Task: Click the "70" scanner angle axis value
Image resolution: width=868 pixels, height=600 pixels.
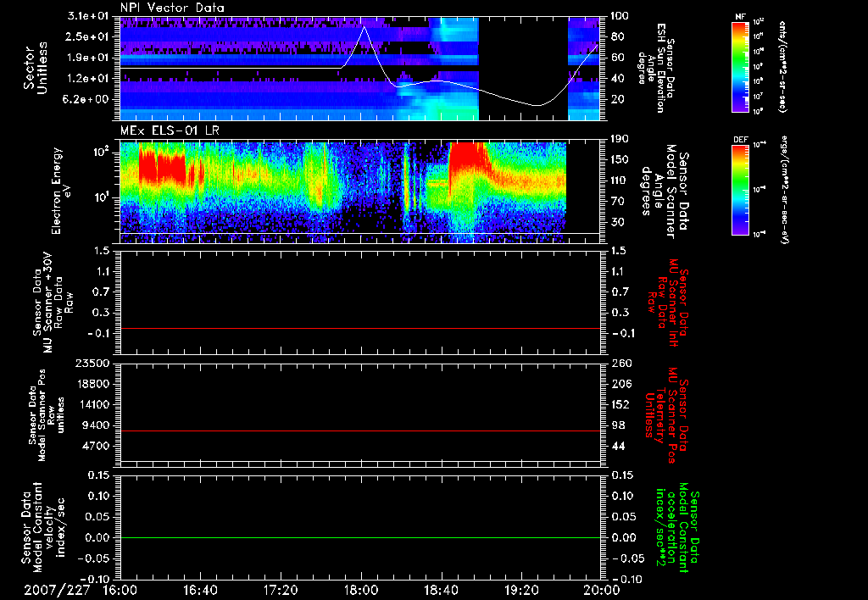Action: [617, 202]
